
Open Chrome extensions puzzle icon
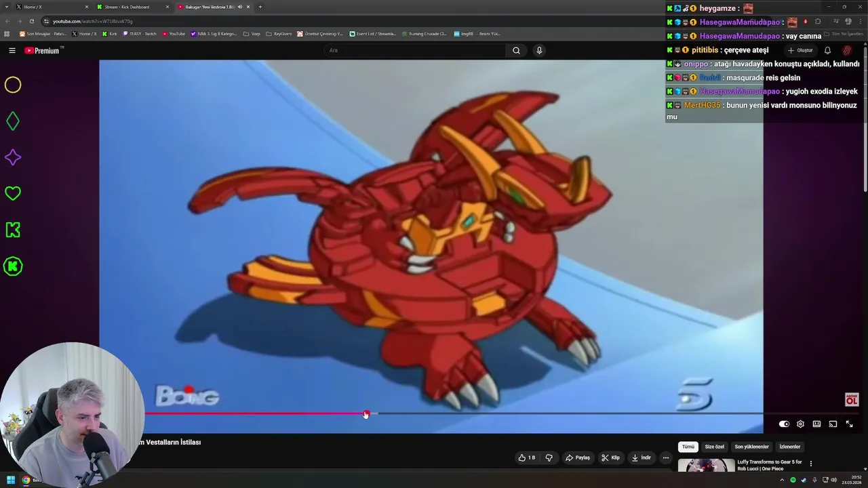[818, 21]
